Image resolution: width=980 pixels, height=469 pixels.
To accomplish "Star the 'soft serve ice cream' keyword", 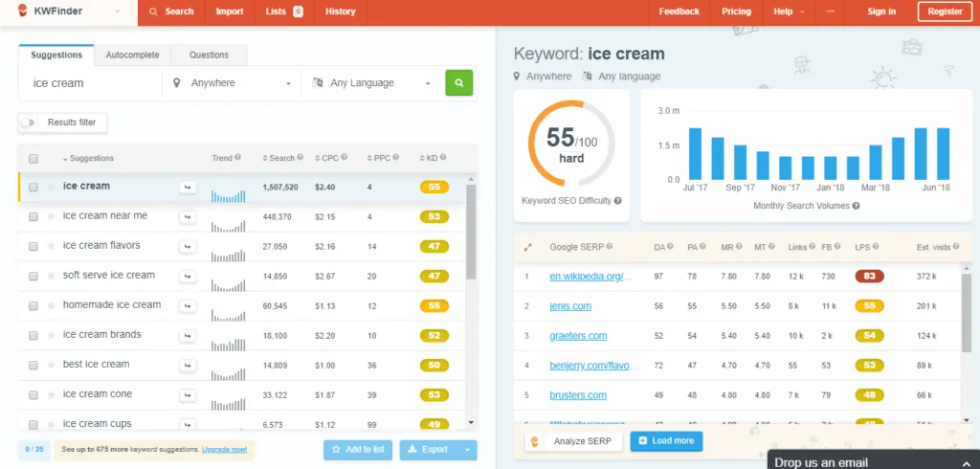I will (51, 277).
